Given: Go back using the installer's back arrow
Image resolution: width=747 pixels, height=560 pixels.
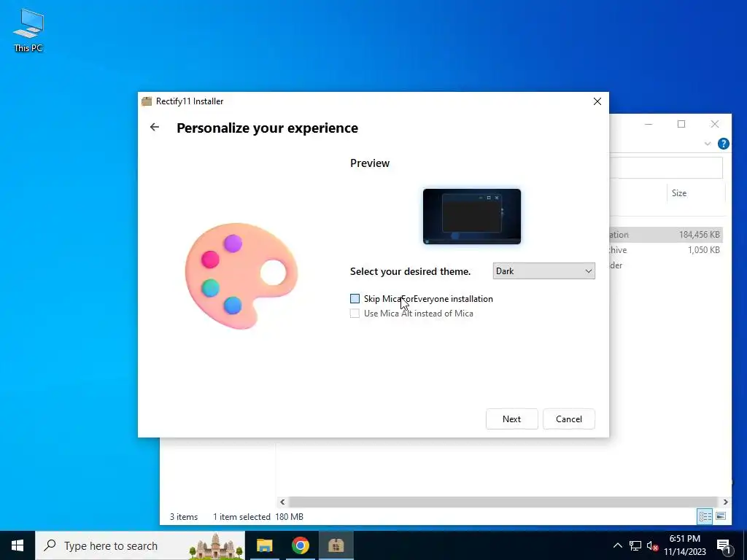Looking at the screenshot, I should point(155,127).
